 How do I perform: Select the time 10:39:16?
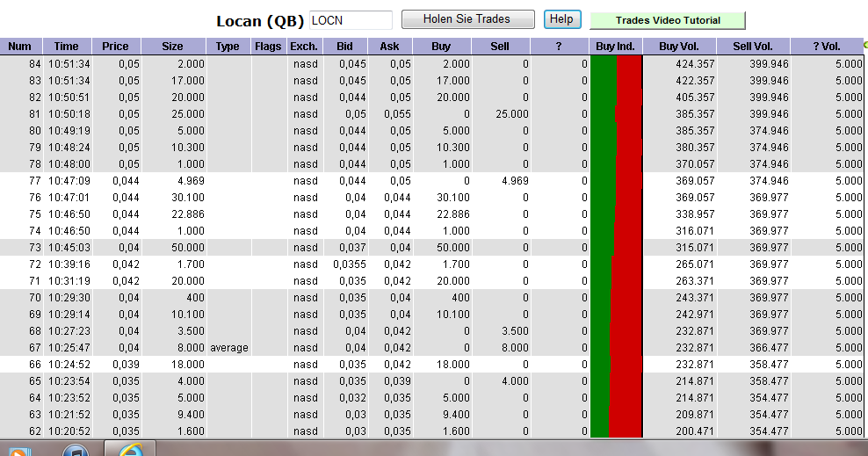click(x=69, y=264)
